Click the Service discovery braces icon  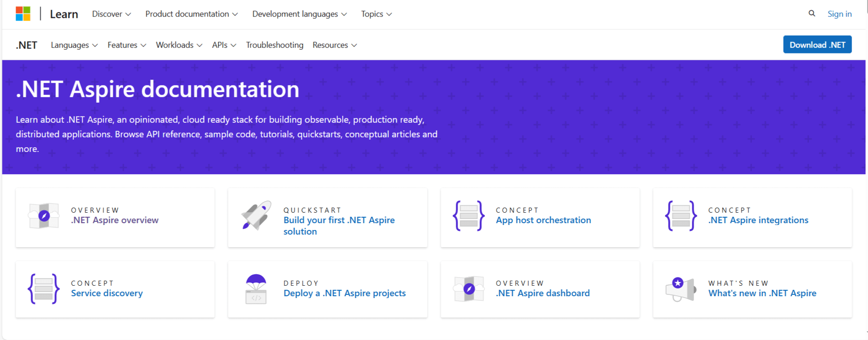pos(44,288)
